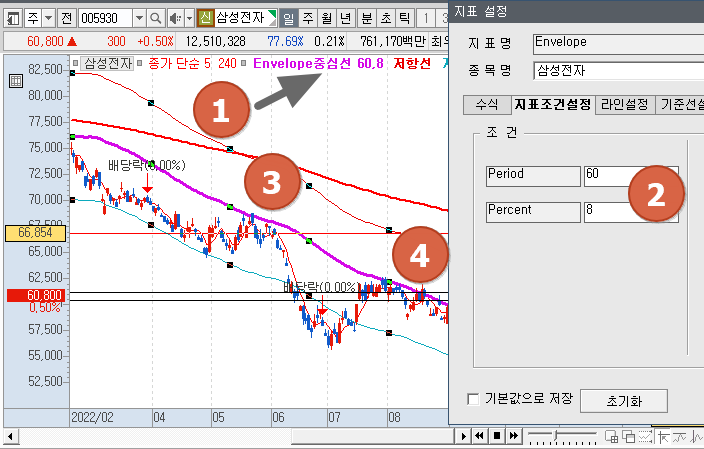
Task: Switch to the 라인설정 tab
Action: (x=625, y=105)
